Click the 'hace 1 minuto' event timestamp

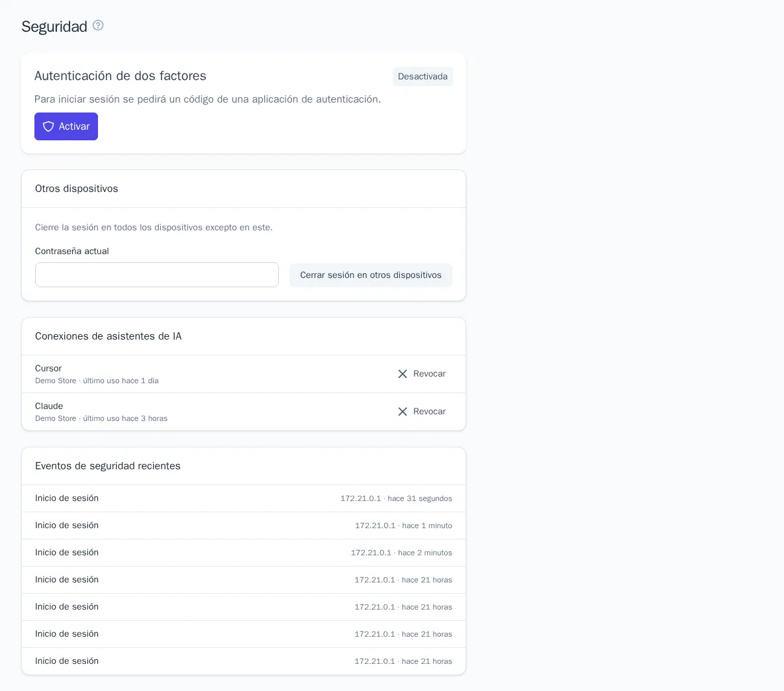pos(427,526)
